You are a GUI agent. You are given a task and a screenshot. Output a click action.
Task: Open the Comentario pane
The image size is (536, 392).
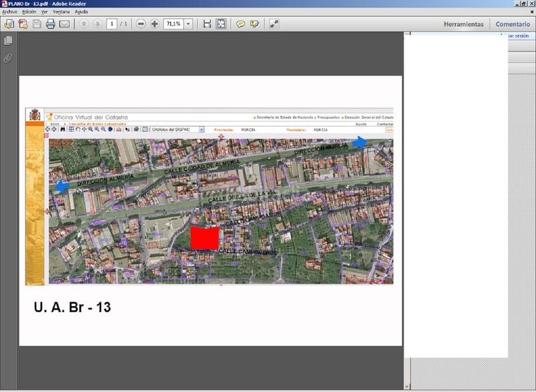point(513,24)
